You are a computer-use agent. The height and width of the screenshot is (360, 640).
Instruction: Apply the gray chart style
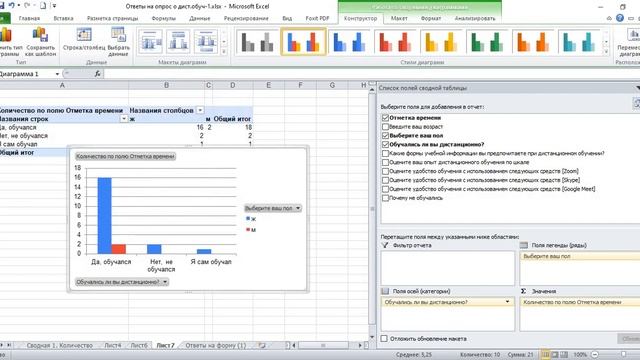pyautogui.click(x=258, y=42)
